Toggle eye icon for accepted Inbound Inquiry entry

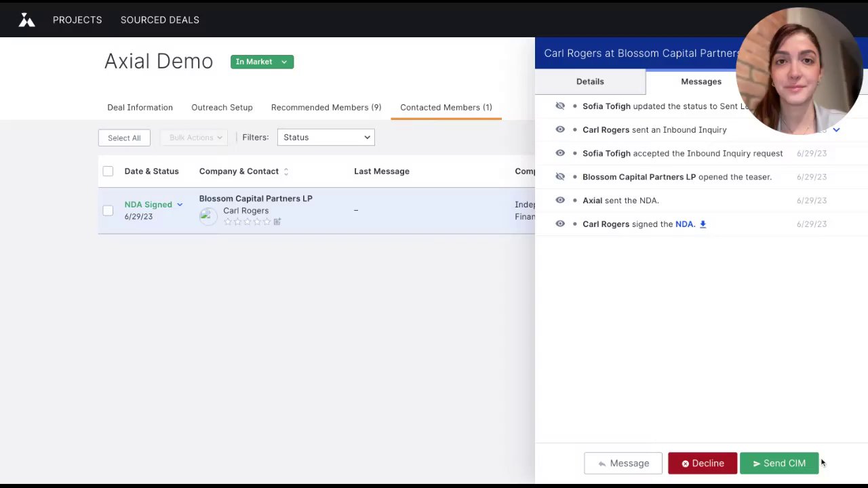tap(560, 153)
